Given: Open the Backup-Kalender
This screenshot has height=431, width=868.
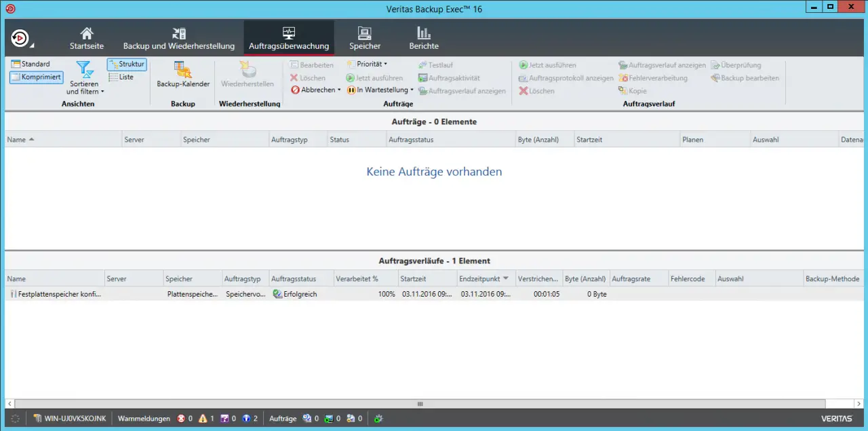Looking at the screenshot, I should [183, 75].
